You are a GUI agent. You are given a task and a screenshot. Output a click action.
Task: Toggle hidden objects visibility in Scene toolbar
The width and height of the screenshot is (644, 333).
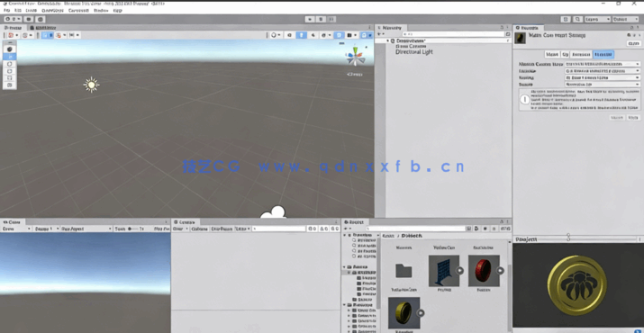click(339, 35)
